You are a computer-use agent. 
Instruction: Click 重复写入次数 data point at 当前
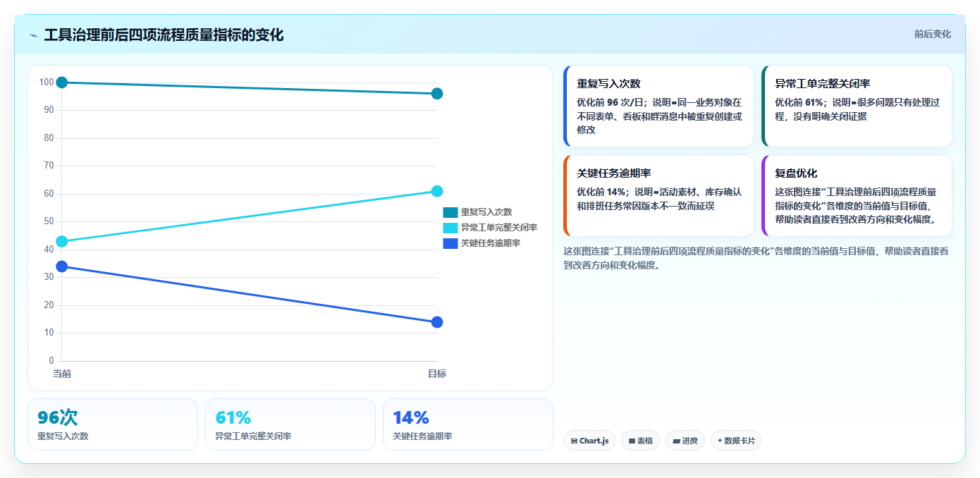pos(61,82)
